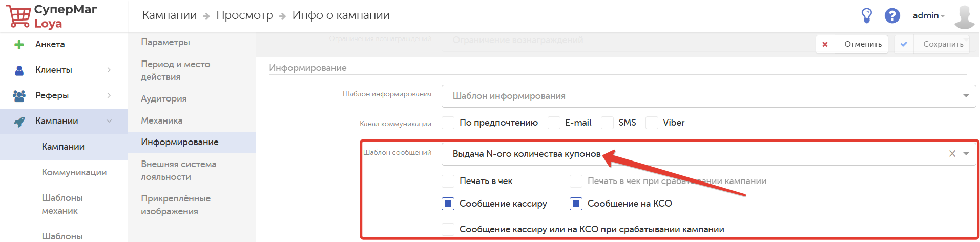Click the Реферы group icon
980x242 pixels.
19,96
